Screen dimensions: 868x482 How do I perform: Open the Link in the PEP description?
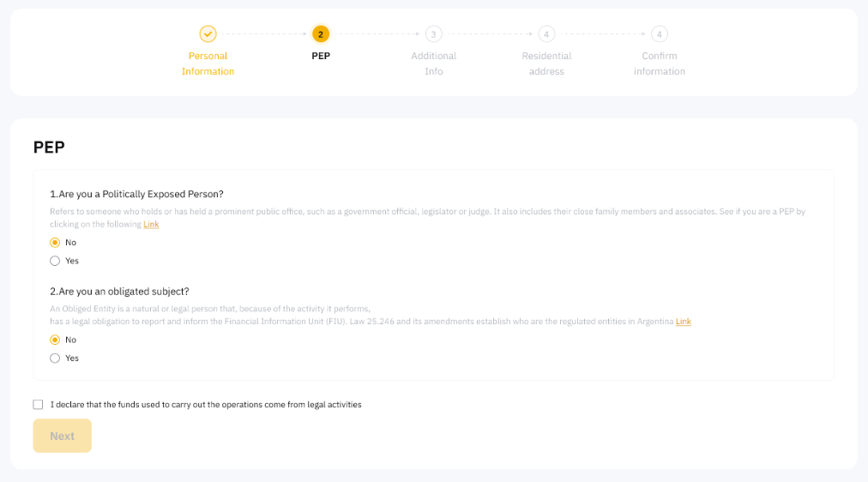point(151,225)
